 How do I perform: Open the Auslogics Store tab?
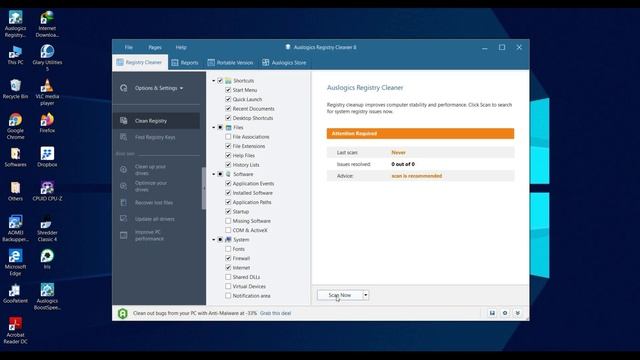pyautogui.click(x=284, y=62)
